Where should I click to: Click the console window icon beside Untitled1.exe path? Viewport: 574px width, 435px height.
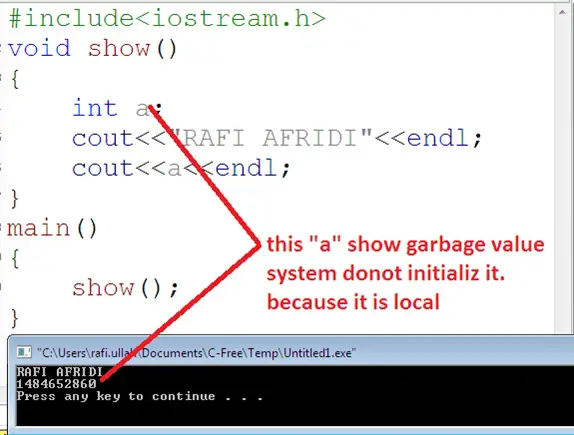click(25, 352)
